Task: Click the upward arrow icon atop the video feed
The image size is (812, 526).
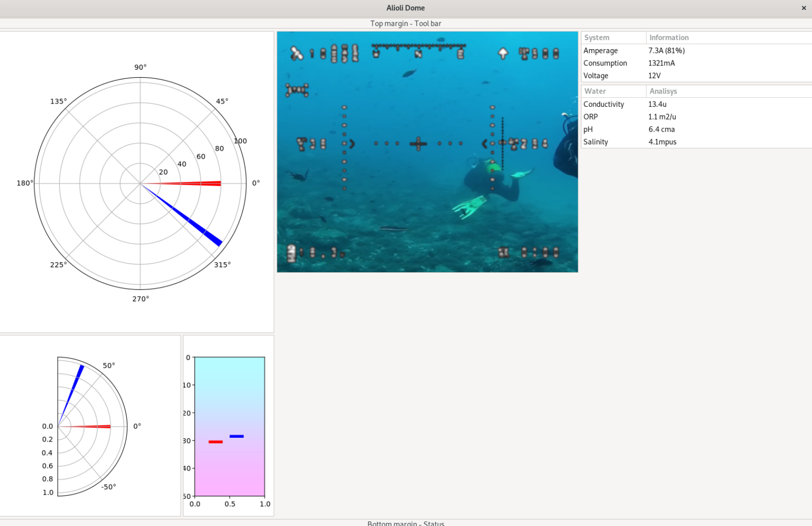Action: (503, 53)
